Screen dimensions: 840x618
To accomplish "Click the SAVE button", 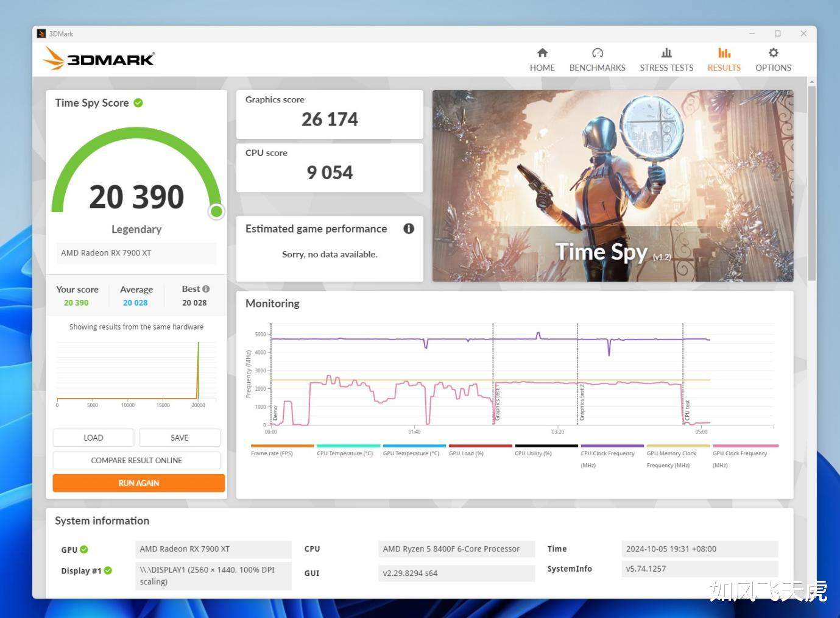I will pyautogui.click(x=180, y=438).
